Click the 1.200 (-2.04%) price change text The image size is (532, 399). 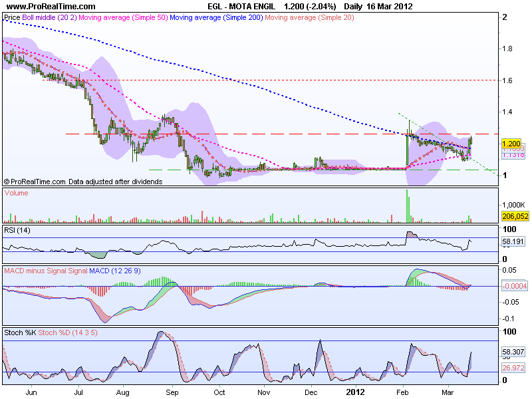tap(310, 6)
